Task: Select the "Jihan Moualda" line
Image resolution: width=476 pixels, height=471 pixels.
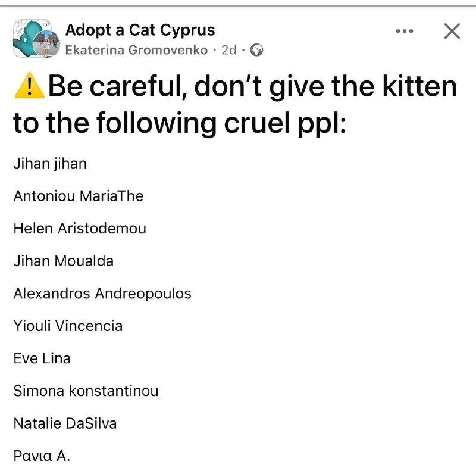Action: coord(63,261)
